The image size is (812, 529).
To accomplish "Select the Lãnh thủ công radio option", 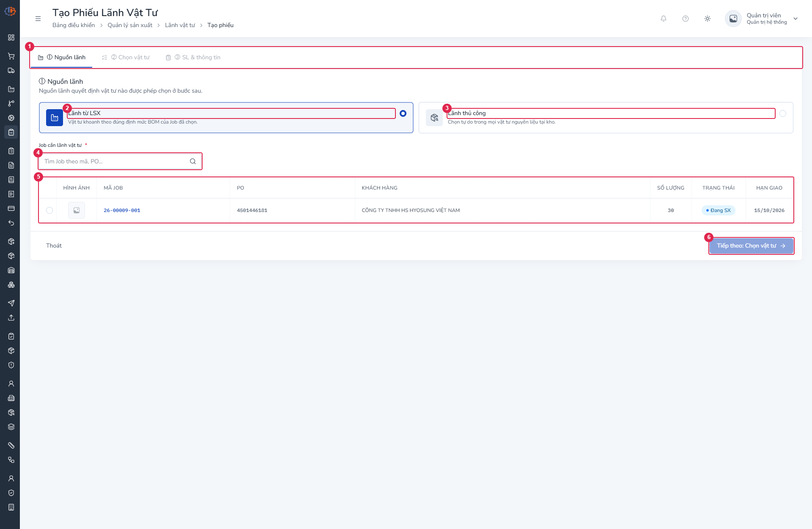I will point(783,113).
